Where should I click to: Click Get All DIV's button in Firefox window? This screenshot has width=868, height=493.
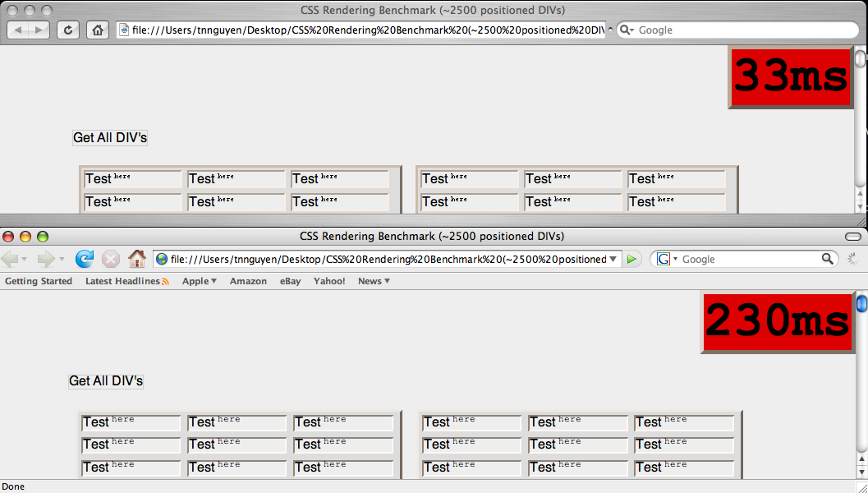pyautogui.click(x=106, y=381)
